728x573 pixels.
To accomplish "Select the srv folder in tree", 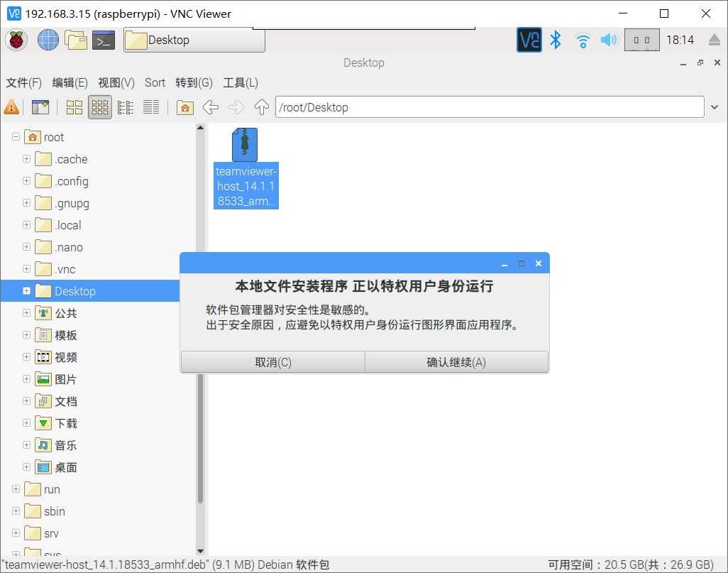I will click(41, 533).
